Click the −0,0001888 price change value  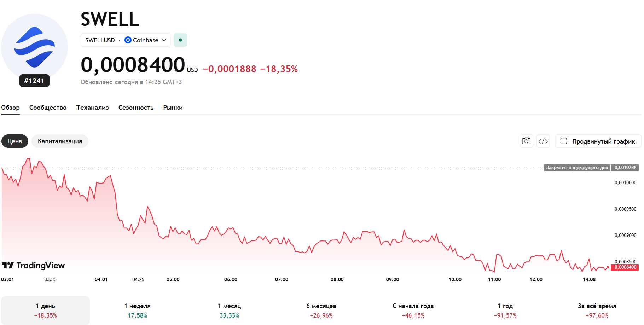coord(230,69)
